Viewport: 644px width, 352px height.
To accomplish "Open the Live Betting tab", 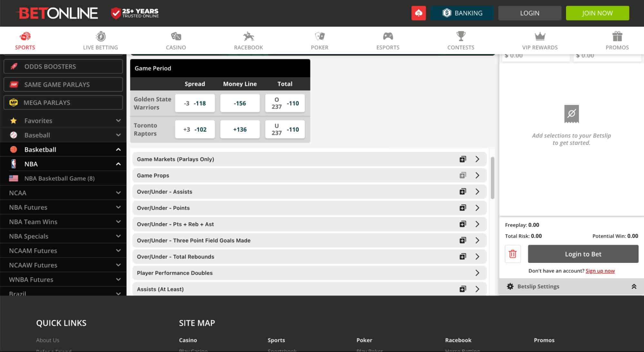I will [x=100, y=40].
